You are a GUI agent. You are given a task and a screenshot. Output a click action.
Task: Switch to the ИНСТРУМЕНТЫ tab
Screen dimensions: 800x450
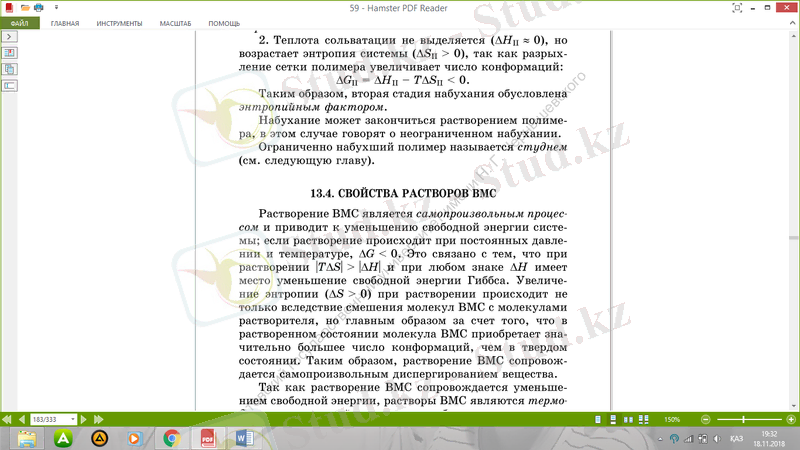[119, 23]
